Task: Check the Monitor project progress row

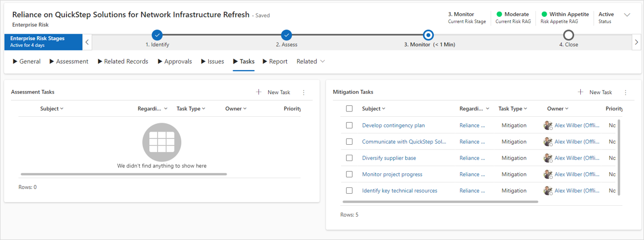Action: [x=349, y=174]
